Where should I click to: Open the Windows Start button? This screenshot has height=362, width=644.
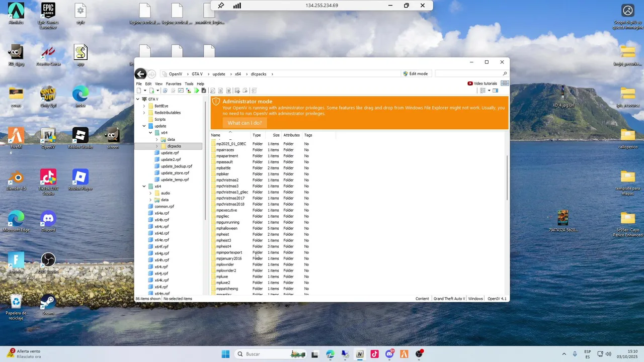(225, 354)
